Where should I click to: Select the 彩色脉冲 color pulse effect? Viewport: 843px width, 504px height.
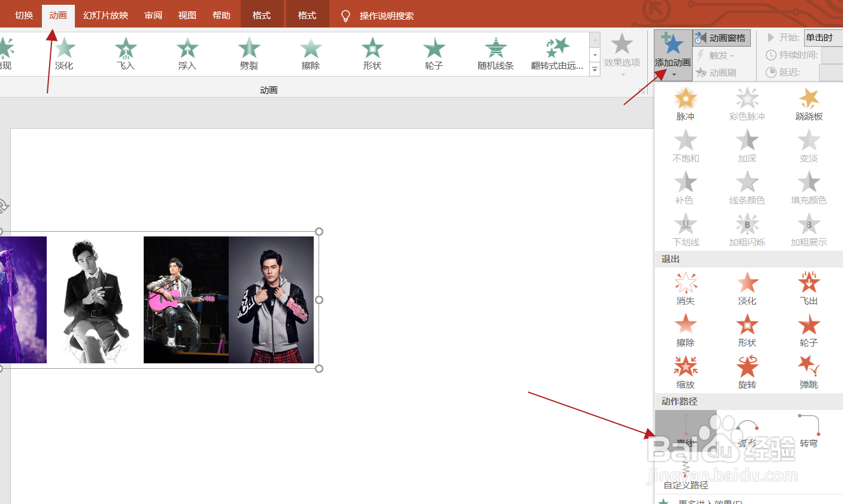(747, 104)
